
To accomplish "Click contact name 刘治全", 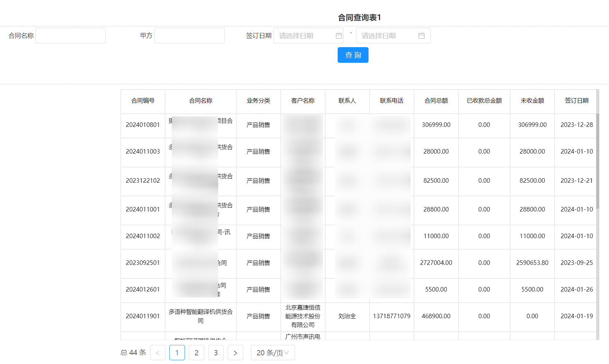I will [x=347, y=316].
